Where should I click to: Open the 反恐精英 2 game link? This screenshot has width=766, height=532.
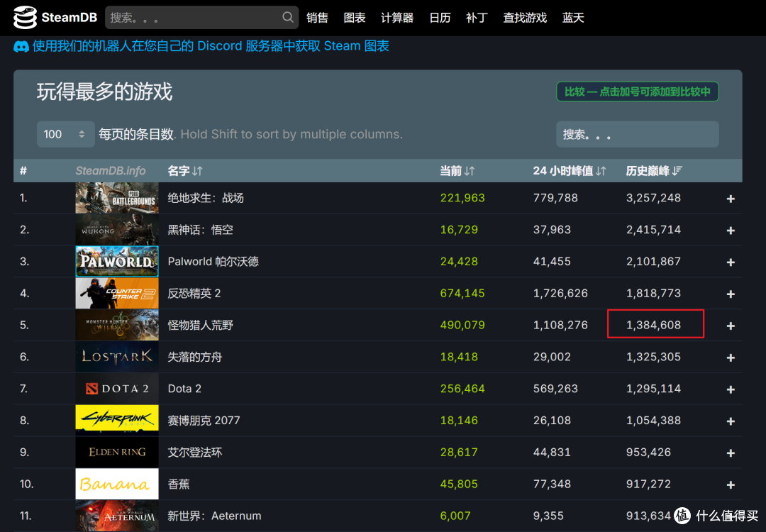pos(194,293)
